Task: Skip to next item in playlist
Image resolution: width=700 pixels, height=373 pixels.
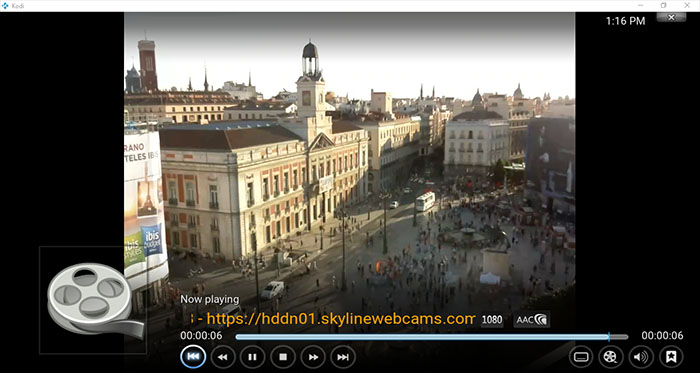Action: (x=343, y=357)
